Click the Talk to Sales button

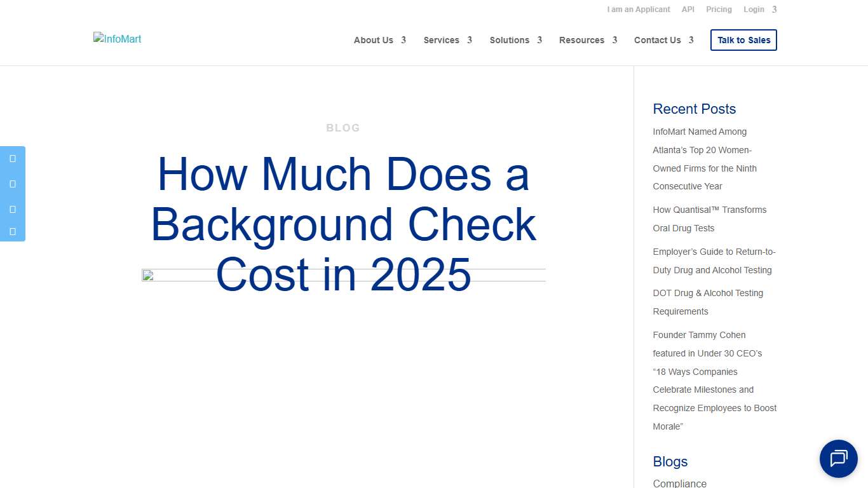click(x=743, y=39)
